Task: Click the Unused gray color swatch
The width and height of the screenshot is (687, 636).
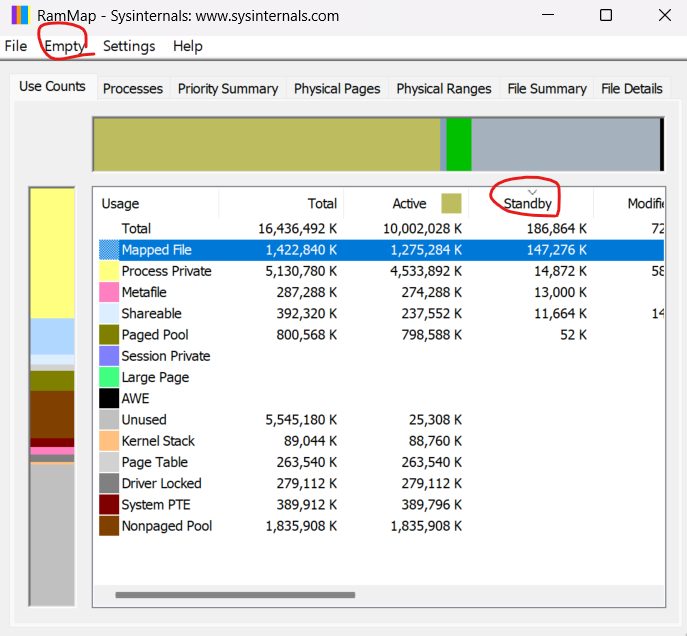Action: (109, 420)
